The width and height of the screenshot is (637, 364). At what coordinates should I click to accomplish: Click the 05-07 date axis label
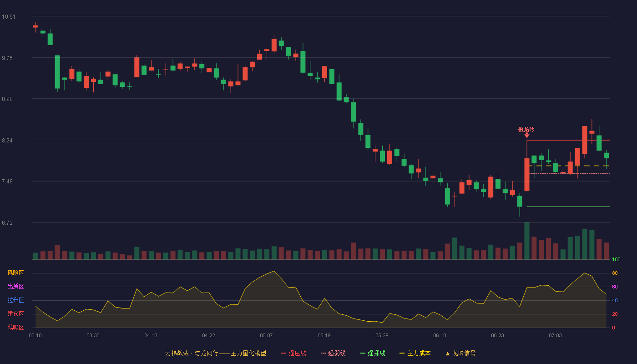[x=266, y=335]
